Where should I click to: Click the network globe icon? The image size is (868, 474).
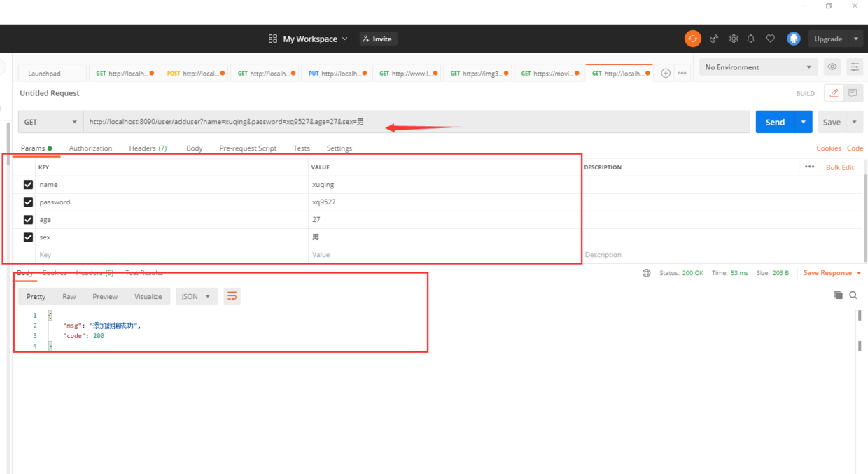[x=646, y=273]
